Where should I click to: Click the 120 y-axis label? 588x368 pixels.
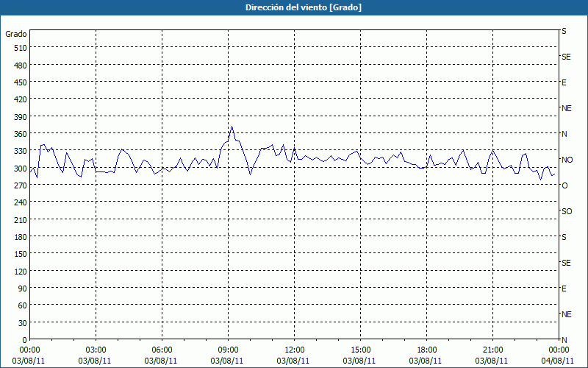(x=21, y=271)
